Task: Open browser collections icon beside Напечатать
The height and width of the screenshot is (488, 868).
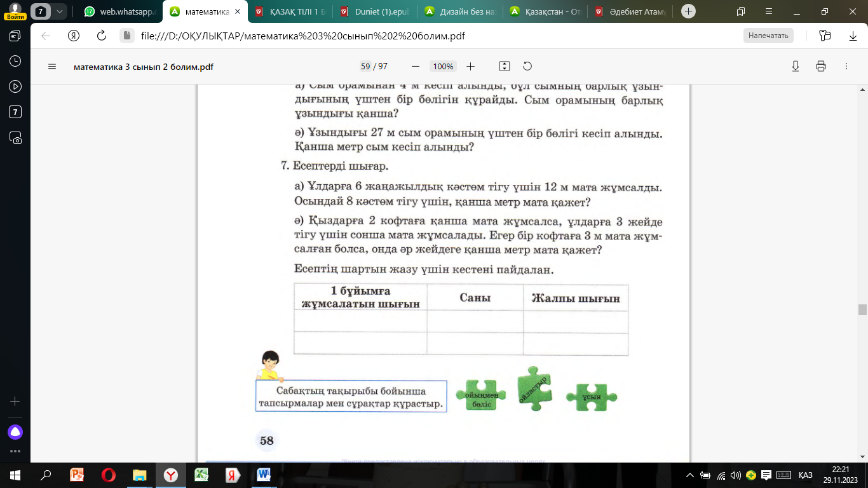Action: [x=825, y=36]
